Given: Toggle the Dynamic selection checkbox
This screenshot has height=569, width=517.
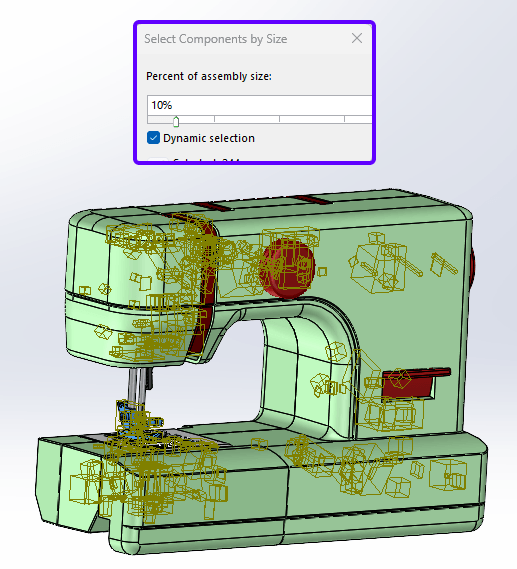Looking at the screenshot, I should click(153, 138).
